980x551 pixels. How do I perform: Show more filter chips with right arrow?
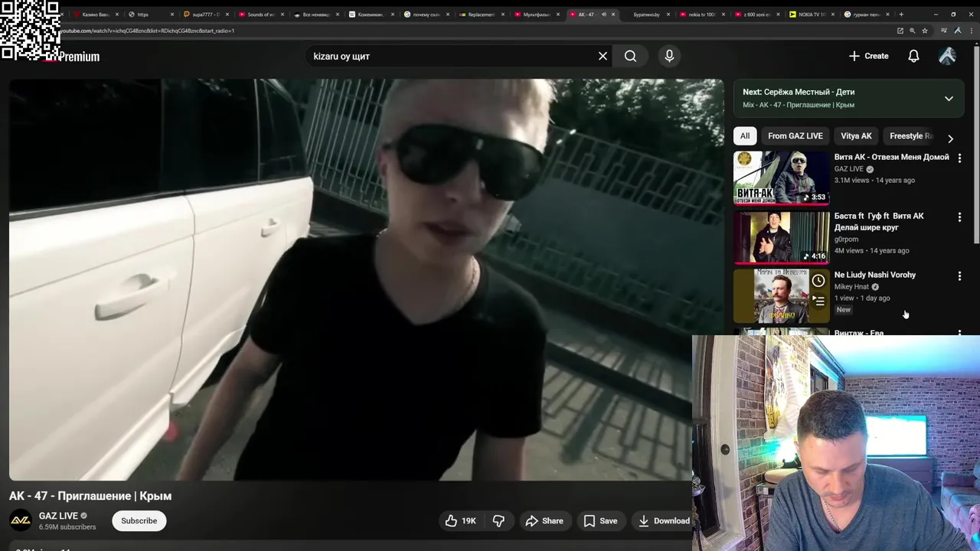click(x=950, y=139)
